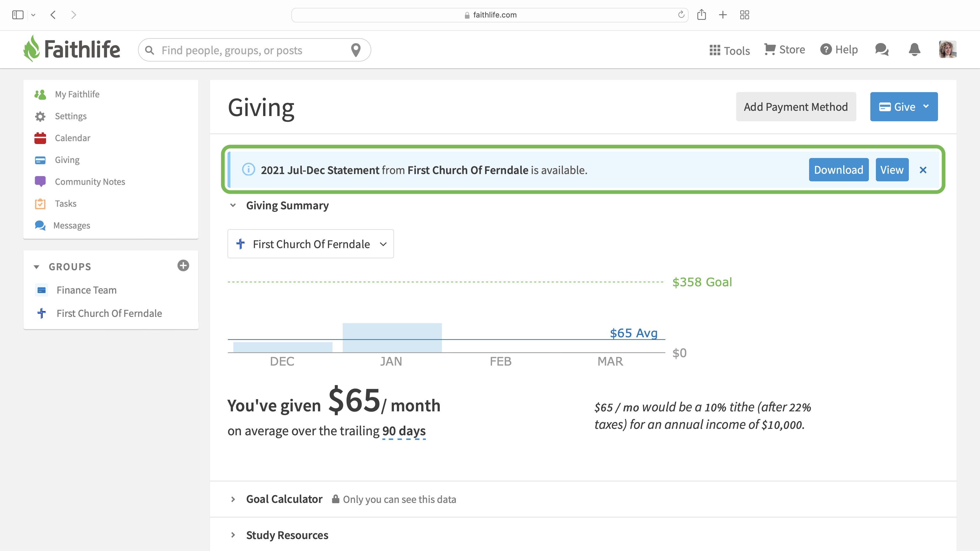Open Calendar in the sidebar
The image size is (980, 551).
[x=73, y=138]
